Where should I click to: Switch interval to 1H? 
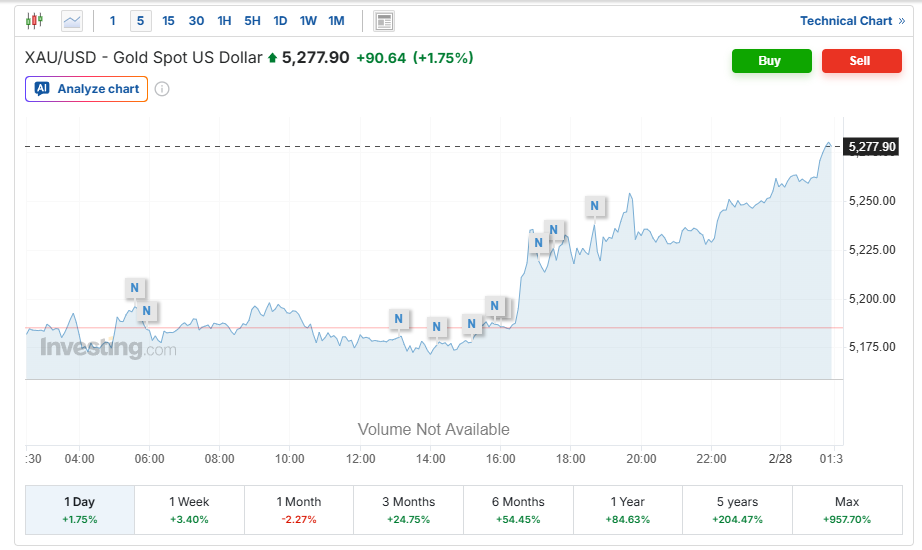pyautogui.click(x=224, y=21)
